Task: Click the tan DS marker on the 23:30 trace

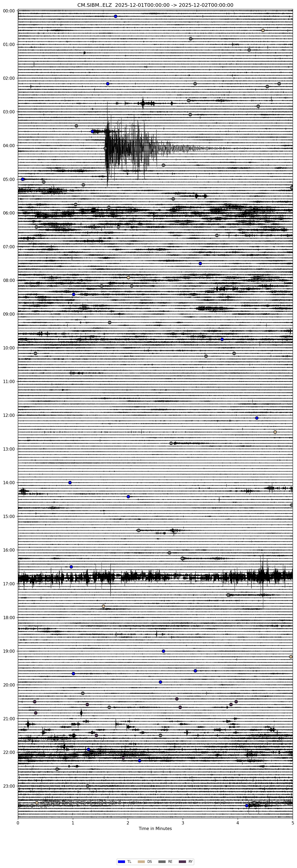Action: pyautogui.click(x=37, y=803)
